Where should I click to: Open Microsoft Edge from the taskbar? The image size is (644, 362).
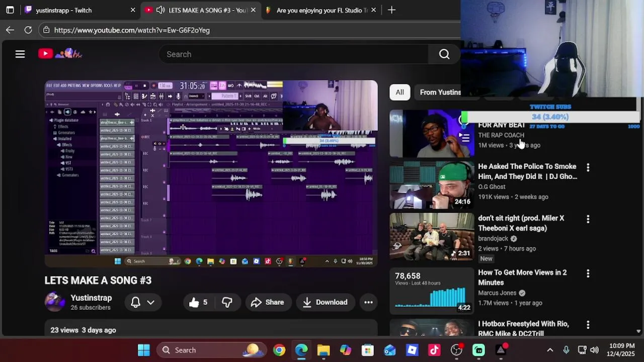[x=301, y=350]
